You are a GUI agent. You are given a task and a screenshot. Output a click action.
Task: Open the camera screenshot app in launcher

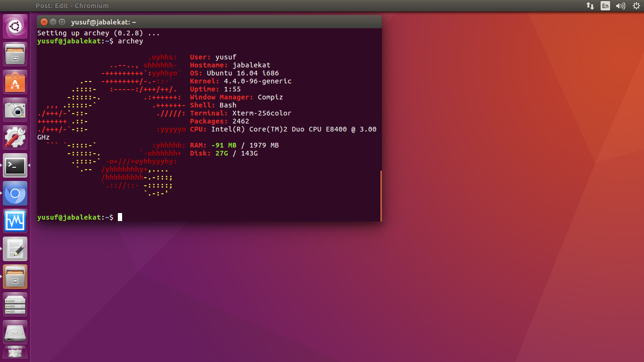(x=15, y=110)
